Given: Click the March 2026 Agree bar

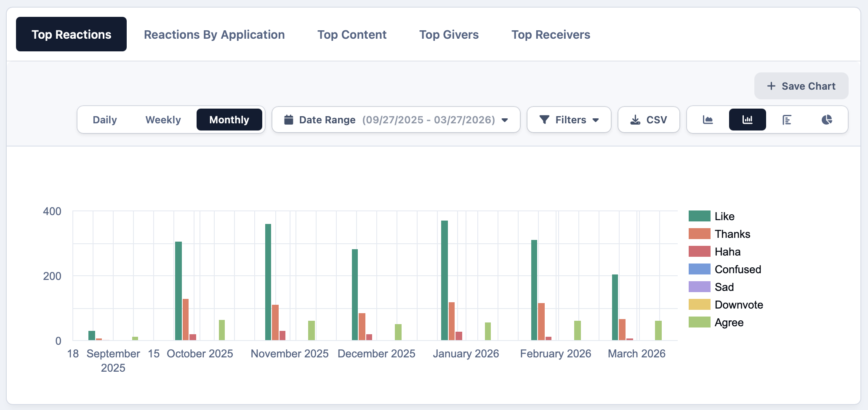Looking at the screenshot, I should tap(658, 330).
